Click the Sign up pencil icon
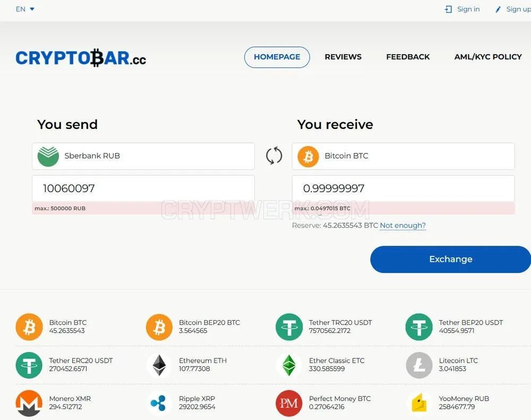Screen dimensions: 531x420 click(498, 10)
